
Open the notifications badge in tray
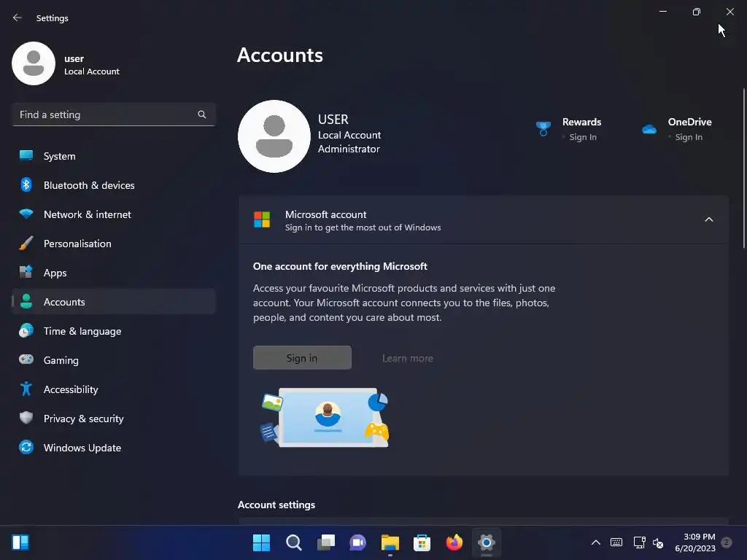pos(726,542)
